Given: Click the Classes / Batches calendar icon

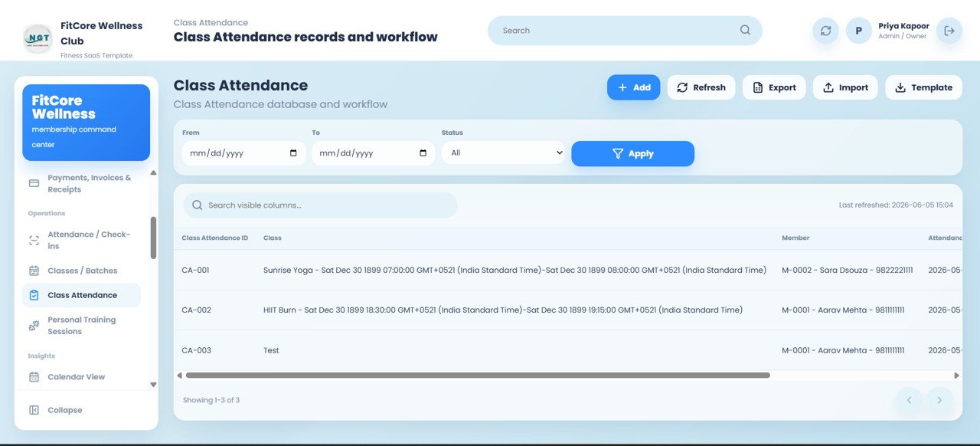Looking at the screenshot, I should pos(34,271).
